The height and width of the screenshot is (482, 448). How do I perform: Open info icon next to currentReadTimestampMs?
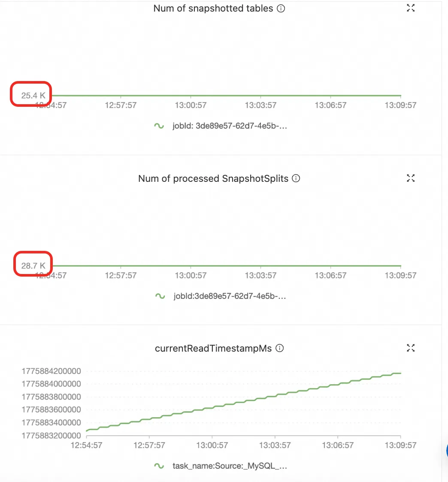click(x=279, y=348)
